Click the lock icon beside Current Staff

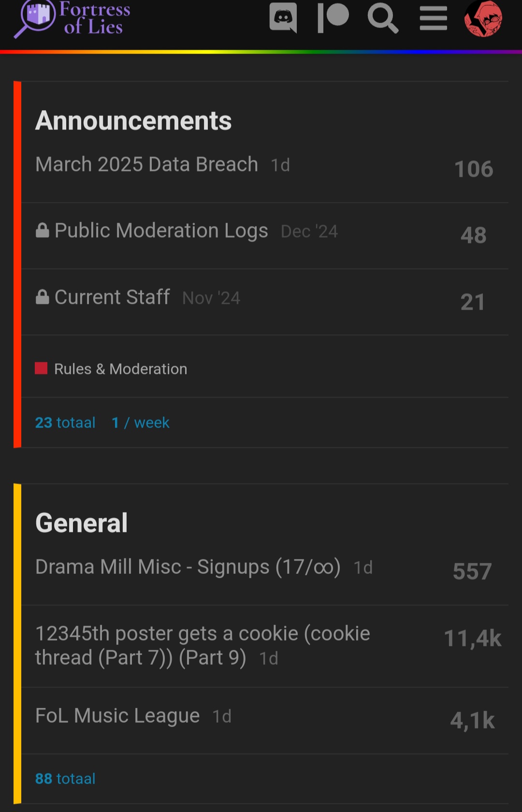[x=43, y=297]
